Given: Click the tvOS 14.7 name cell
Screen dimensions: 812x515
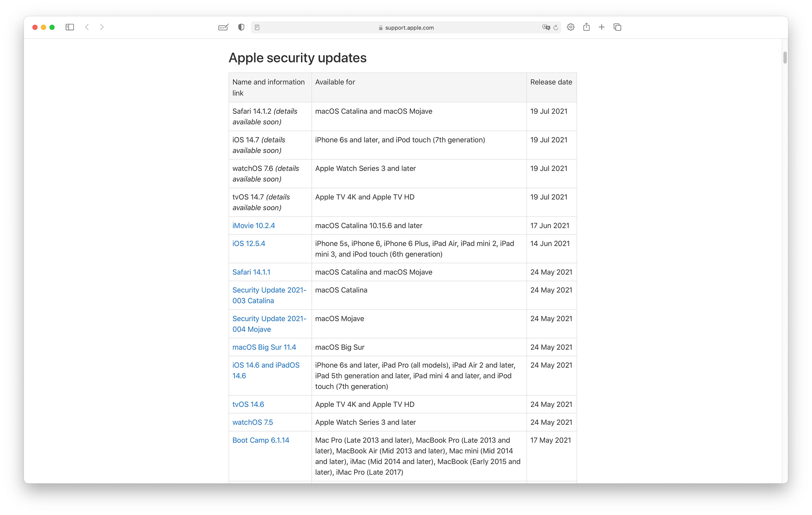Looking at the screenshot, I should [270, 202].
